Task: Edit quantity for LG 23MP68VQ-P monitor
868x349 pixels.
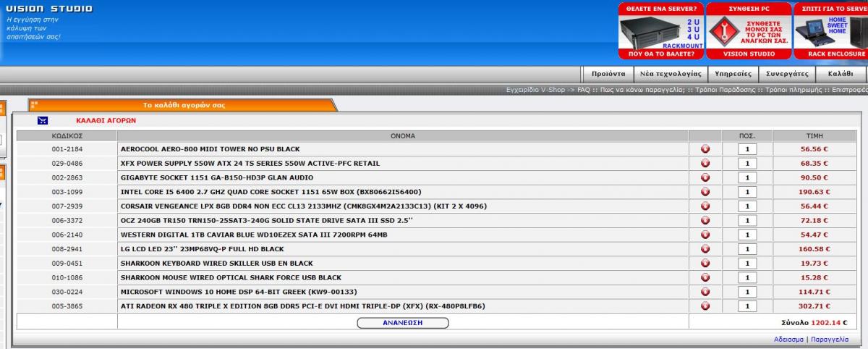Action: (x=747, y=249)
